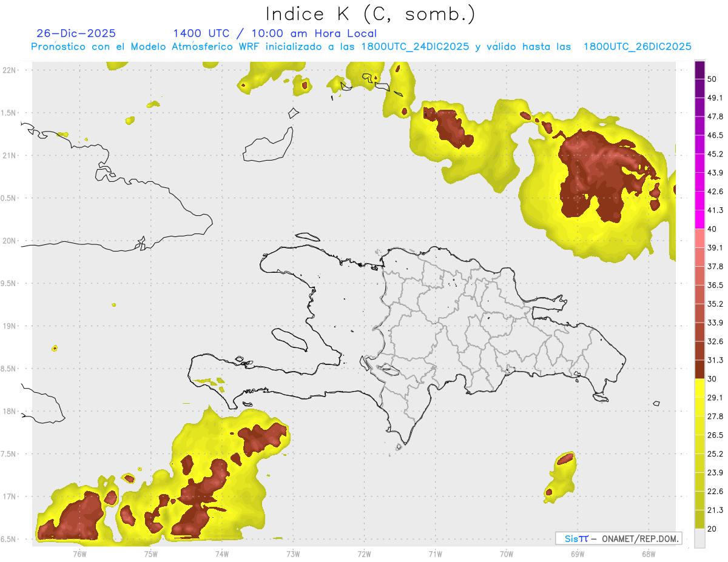Pick the magenta segment between 40 and 41.3
Screen dimensions: 728x562
point(699,220)
